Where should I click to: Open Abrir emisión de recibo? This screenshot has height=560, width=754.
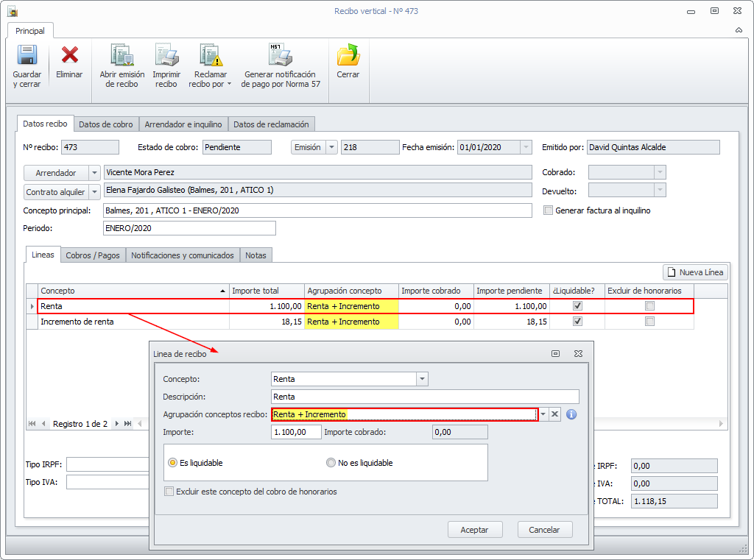click(121, 57)
